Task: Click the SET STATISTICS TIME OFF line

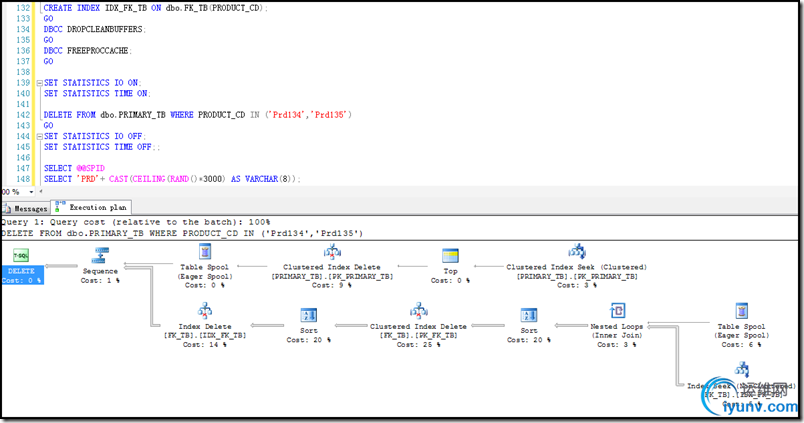Action: click(102, 147)
